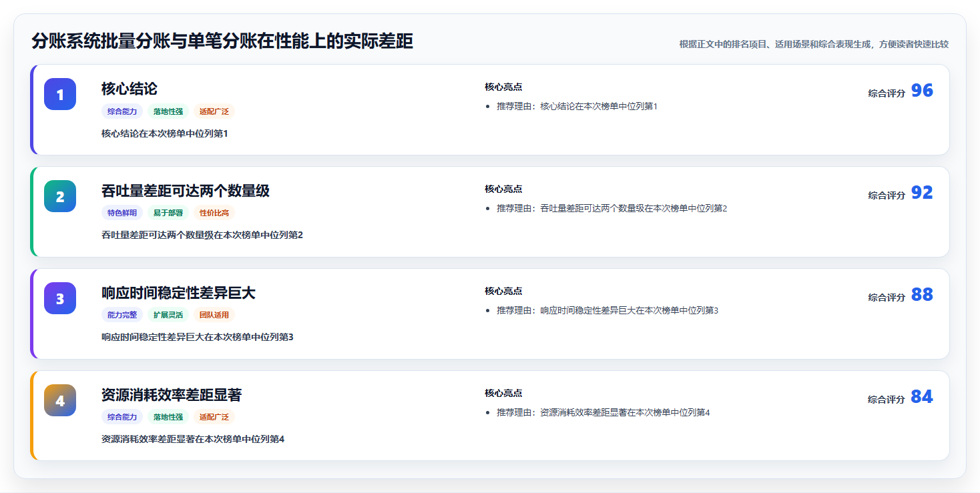Click the 落地性强 tag in the 核心结论 card
This screenshot has width=980, height=493.
pos(168,111)
